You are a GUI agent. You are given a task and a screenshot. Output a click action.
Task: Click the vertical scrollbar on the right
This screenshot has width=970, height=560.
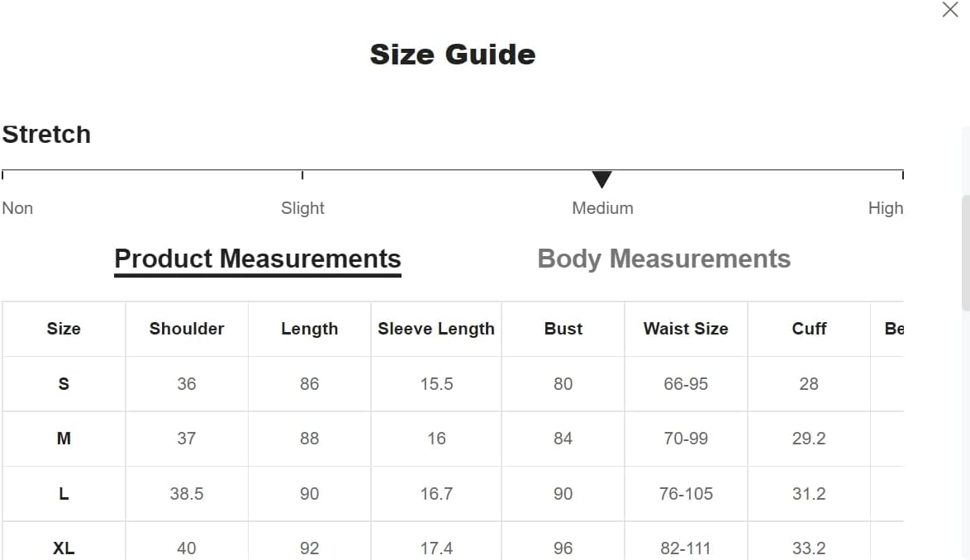[x=965, y=252]
